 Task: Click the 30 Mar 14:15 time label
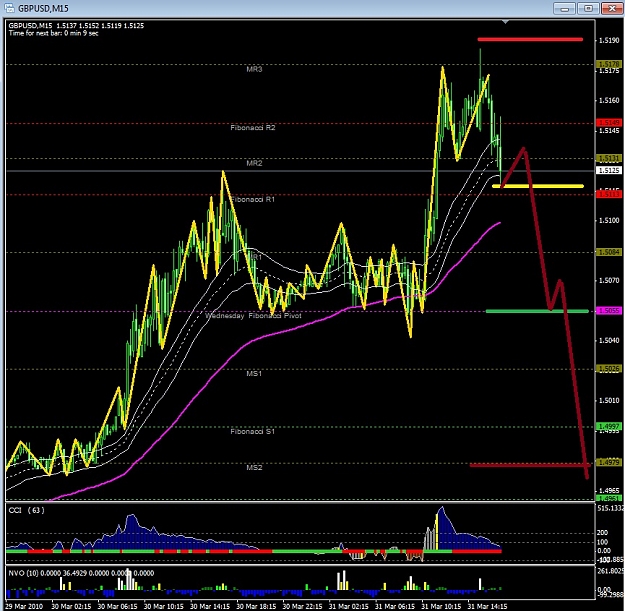(x=210, y=606)
